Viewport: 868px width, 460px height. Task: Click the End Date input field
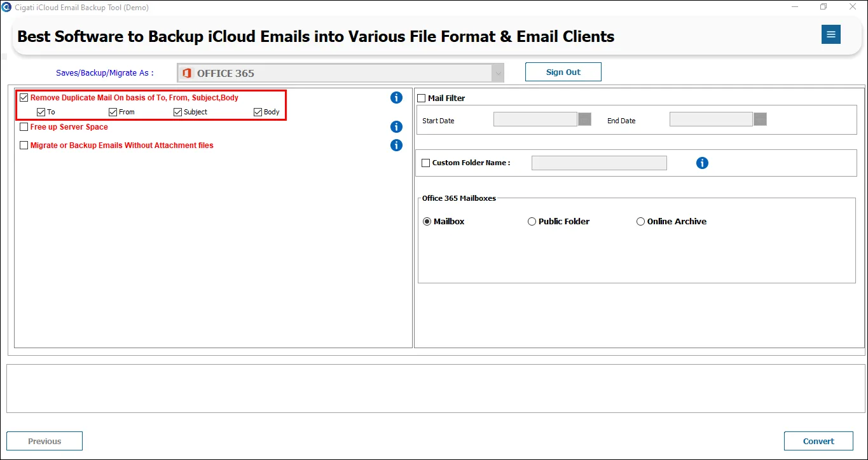point(711,119)
